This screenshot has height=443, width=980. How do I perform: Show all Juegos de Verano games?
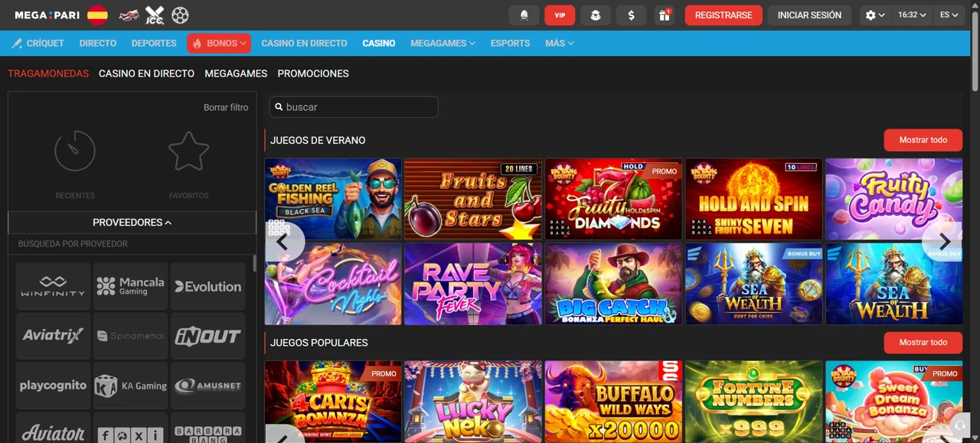pos(923,140)
